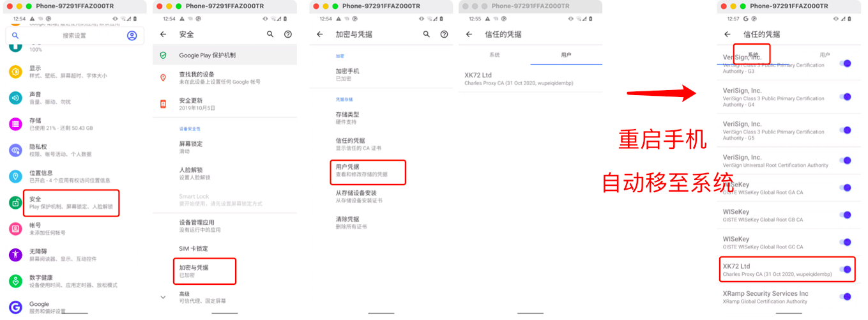868x320 pixels.
Task: Open 设备管理应用 in the 安全 screen
Action: [x=225, y=225]
